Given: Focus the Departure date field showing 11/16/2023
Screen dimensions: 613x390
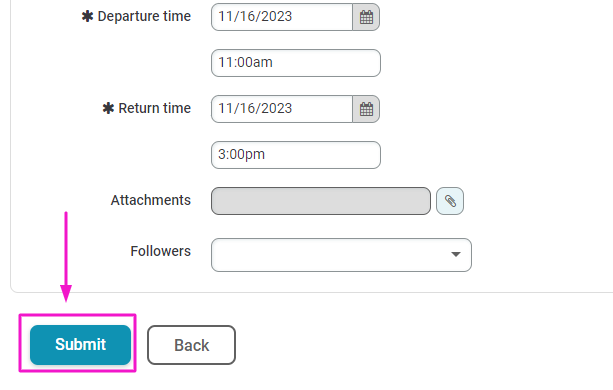Looking at the screenshot, I should (282, 17).
